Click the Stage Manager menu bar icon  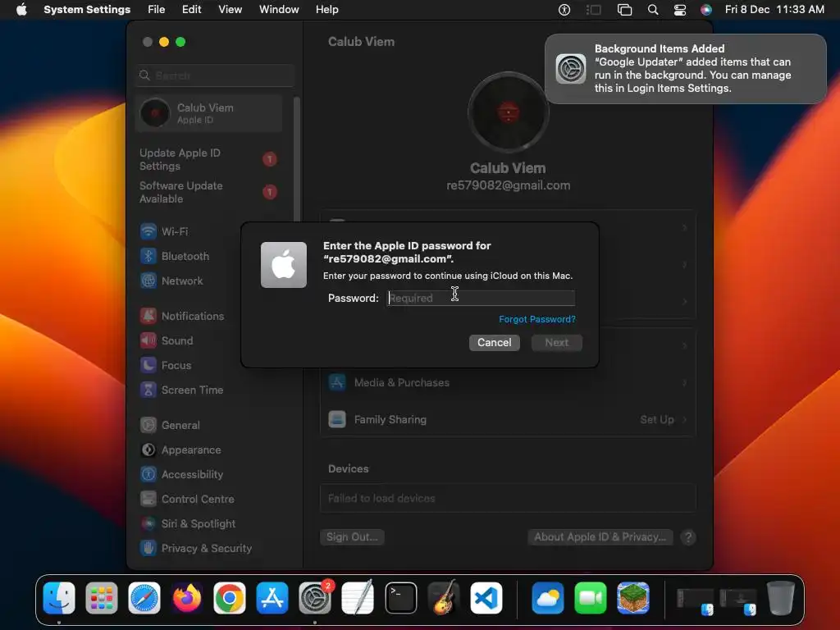[594, 10]
